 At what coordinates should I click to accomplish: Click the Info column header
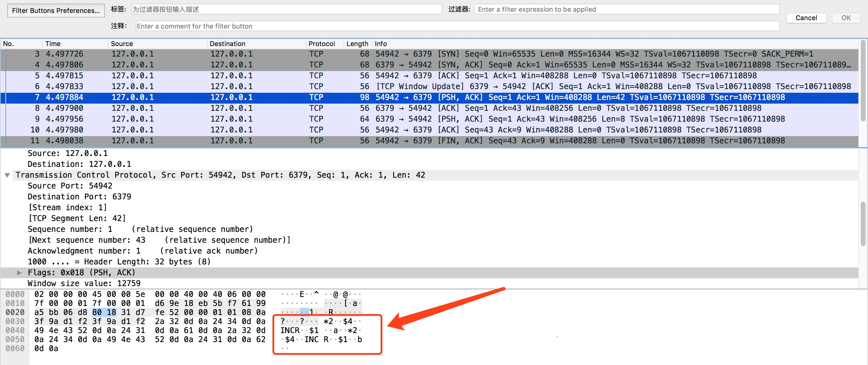(x=381, y=44)
